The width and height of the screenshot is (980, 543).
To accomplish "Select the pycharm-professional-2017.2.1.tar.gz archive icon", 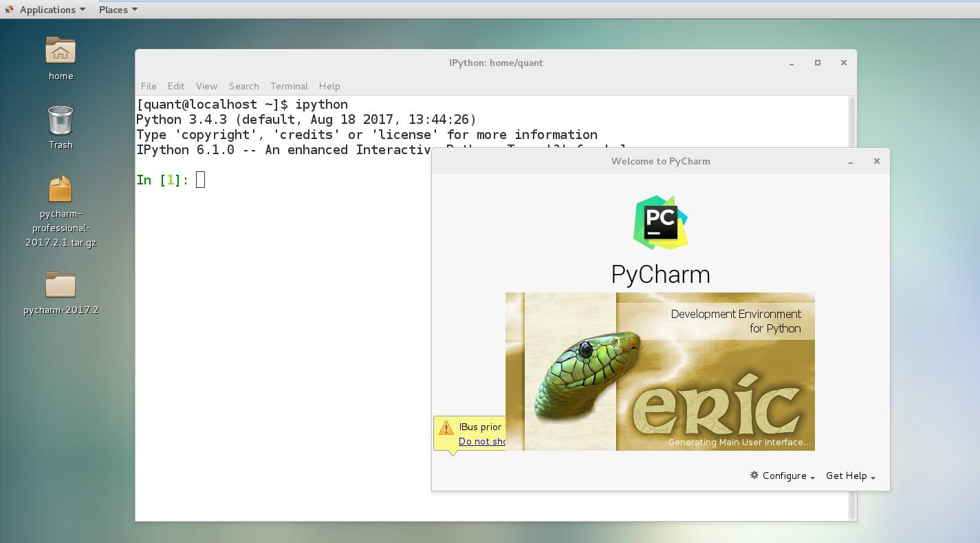I will click(61, 189).
